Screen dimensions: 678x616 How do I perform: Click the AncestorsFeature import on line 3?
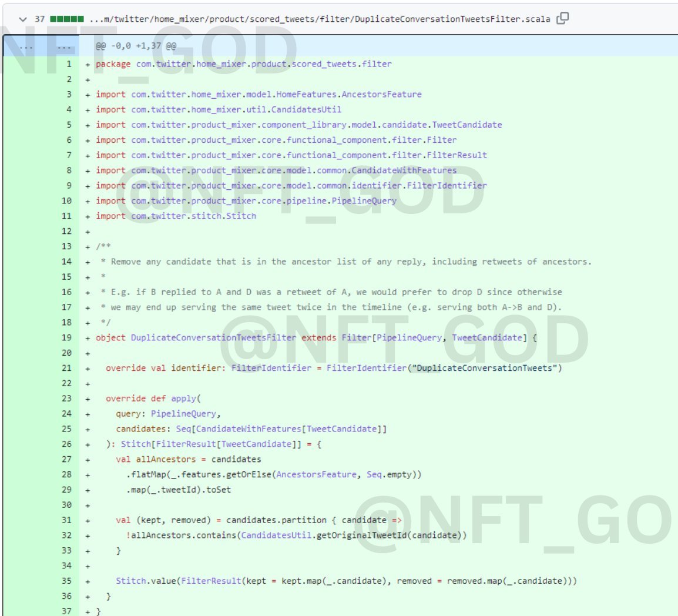381,95
